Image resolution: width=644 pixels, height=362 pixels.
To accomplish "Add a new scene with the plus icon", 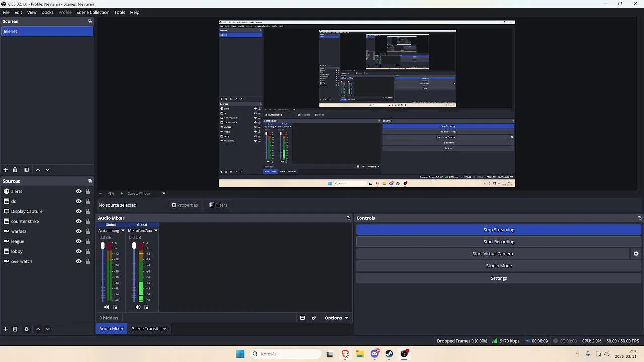I will [x=6, y=170].
